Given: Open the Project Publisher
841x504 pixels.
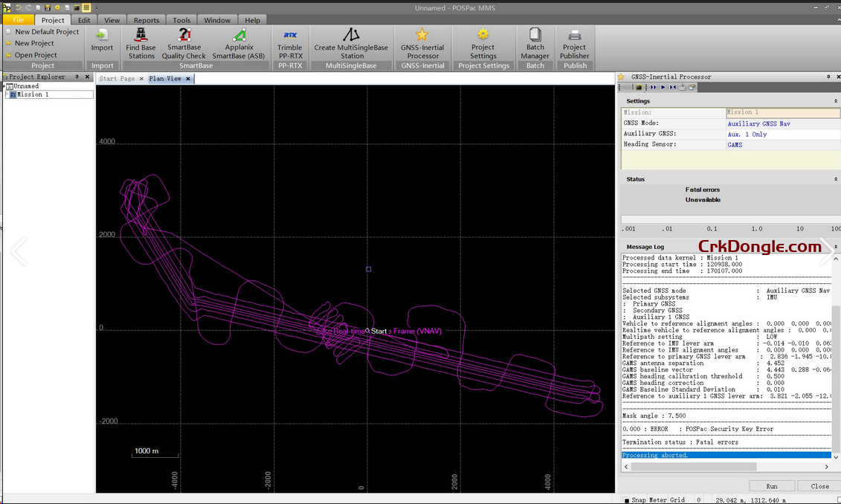Looking at the screenshot, I should pyautogui.click(x=574, y=45).
